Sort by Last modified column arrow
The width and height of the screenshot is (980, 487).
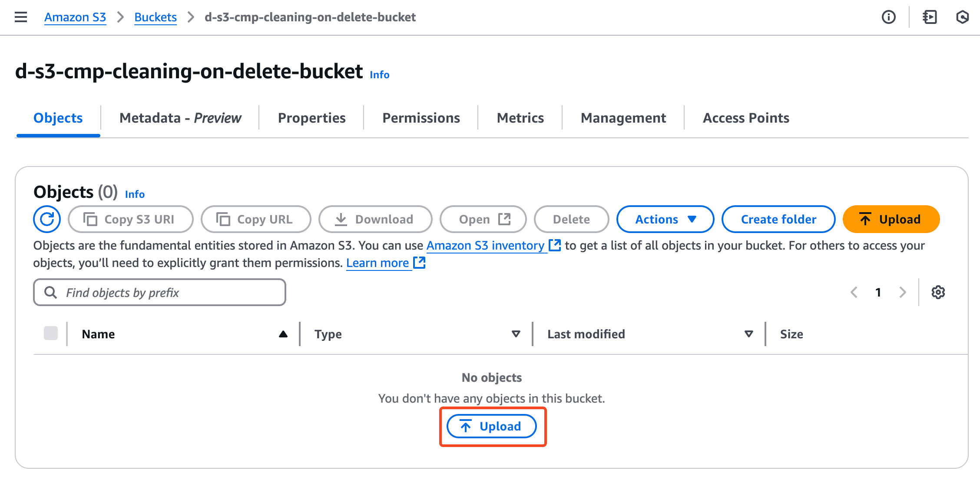pos(748,334)
